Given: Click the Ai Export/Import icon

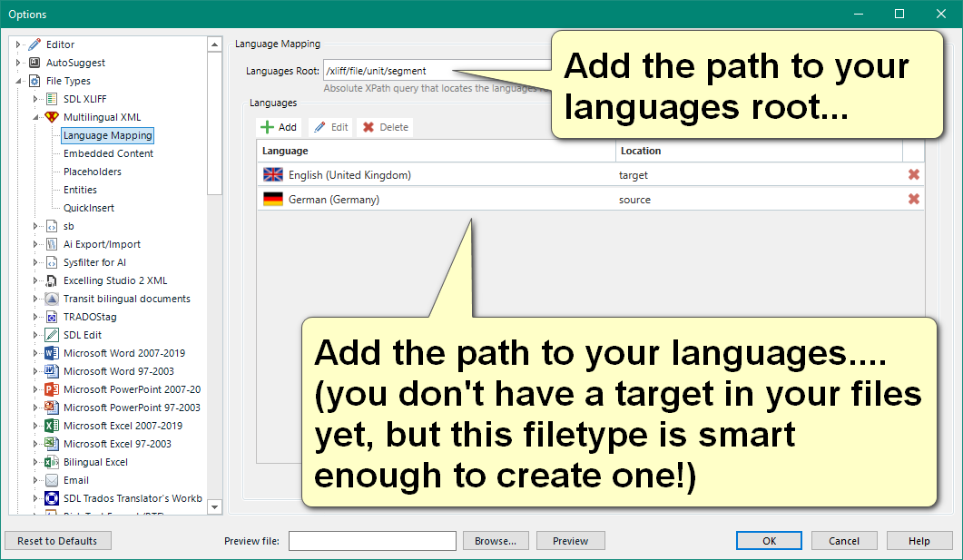Looking at the screenshot, I should (x=53, y=244).
